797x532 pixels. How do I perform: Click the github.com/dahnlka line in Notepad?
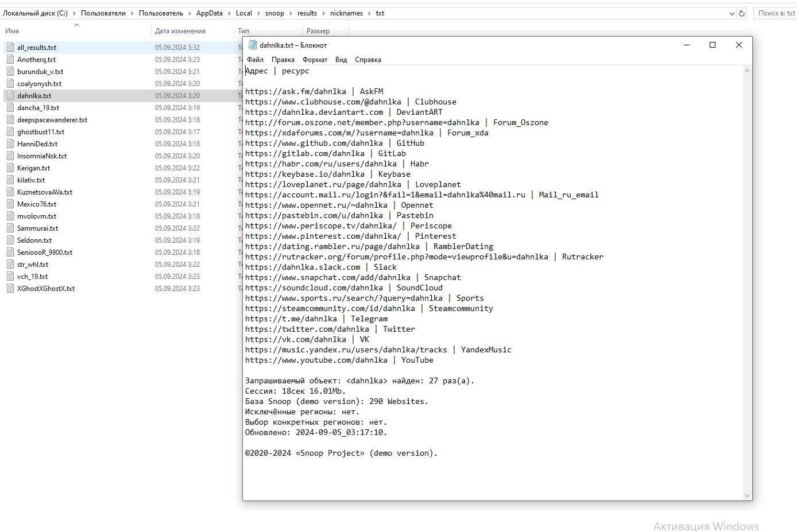coord(335,143)
